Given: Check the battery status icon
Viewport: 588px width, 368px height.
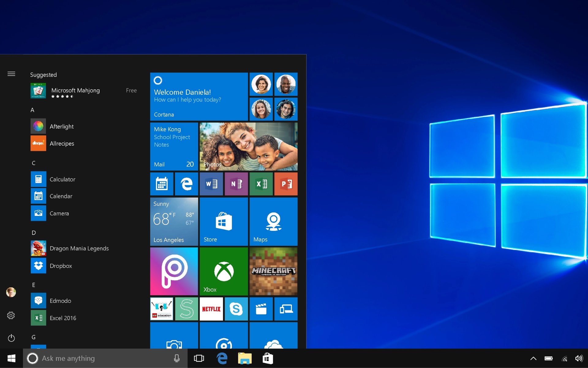Looking at the screenshot, I should (x=548, y=358).
